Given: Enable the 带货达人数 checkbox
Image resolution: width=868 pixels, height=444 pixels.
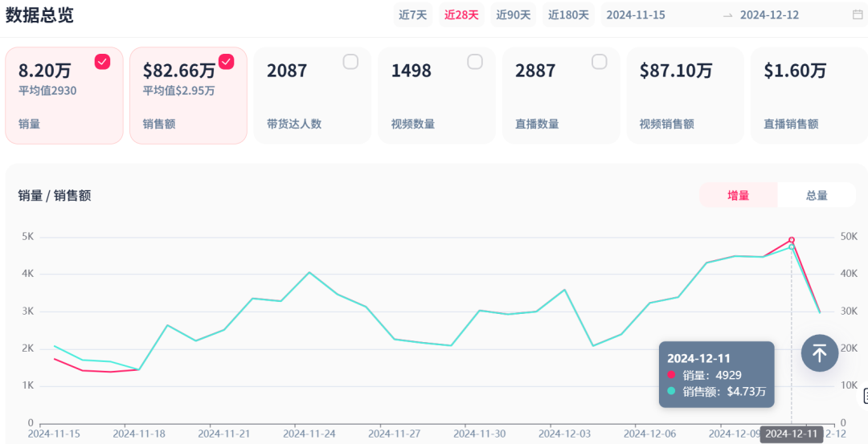Looking at the screenshot, I should coord(350,62).
